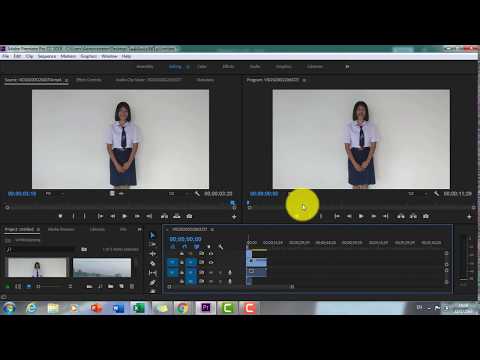Export frame from Program monitor
This screenshot has width=480, height=360.
[426, 216]
